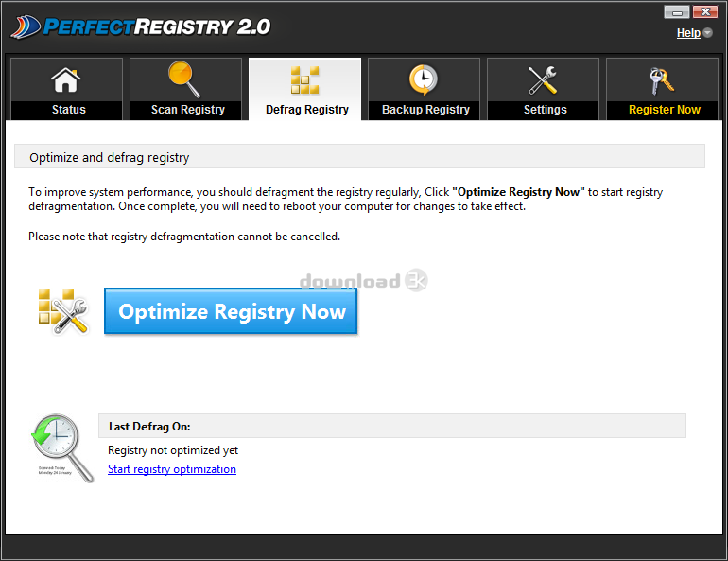Click the Defrag Registry blocks icon
This screenshot has height=561, width=728.
tap(304, 79)
